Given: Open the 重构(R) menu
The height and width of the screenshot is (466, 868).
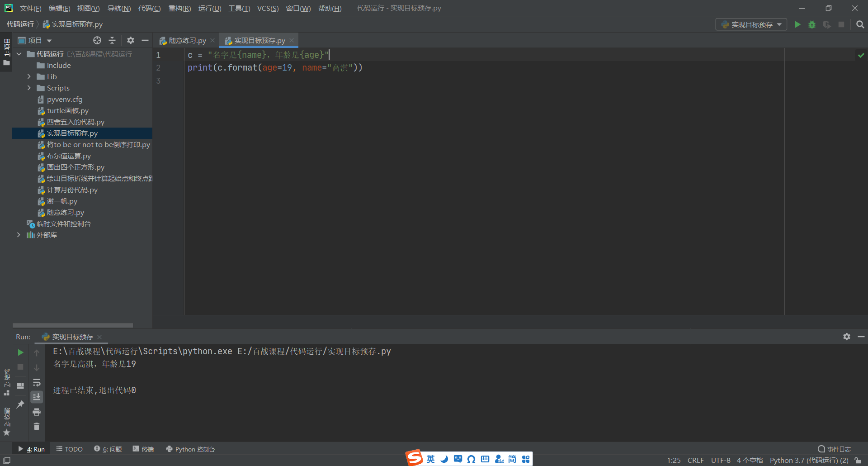Looking at the screenshot, I should 179,8.
